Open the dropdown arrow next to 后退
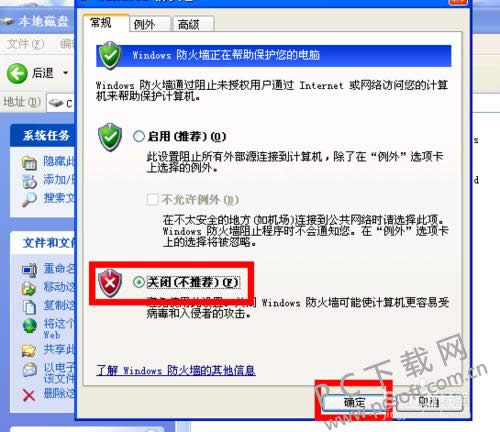 (66, 73)
